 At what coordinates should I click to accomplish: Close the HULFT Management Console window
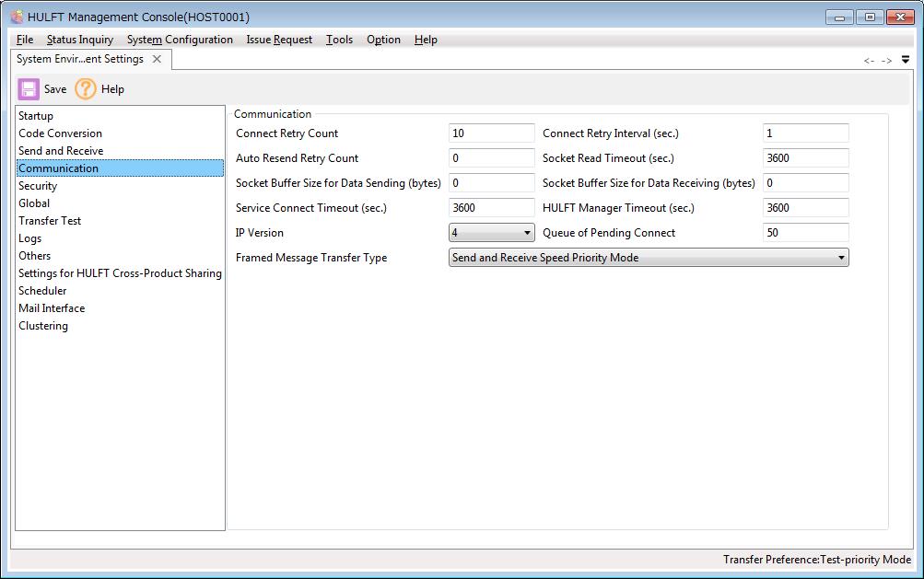[900, 17]
